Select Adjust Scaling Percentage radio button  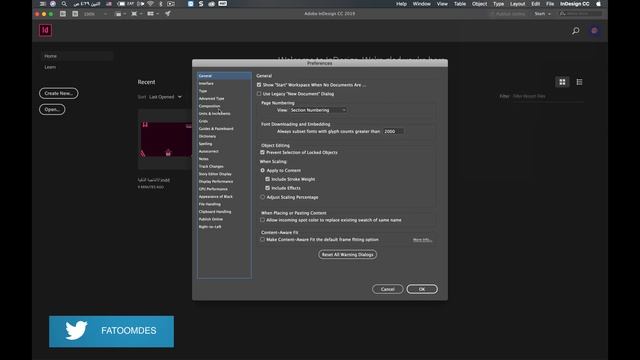pos(262,197)
